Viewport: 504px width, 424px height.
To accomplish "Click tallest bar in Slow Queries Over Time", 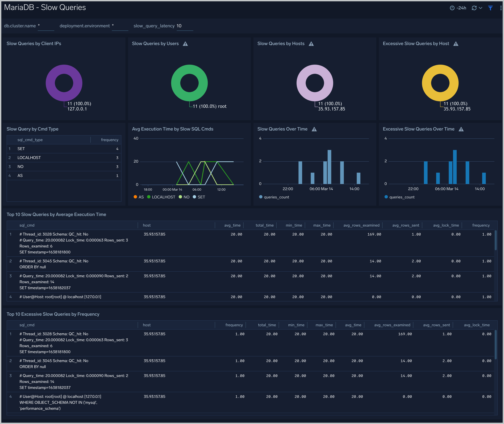I will (x=329, y=167).
